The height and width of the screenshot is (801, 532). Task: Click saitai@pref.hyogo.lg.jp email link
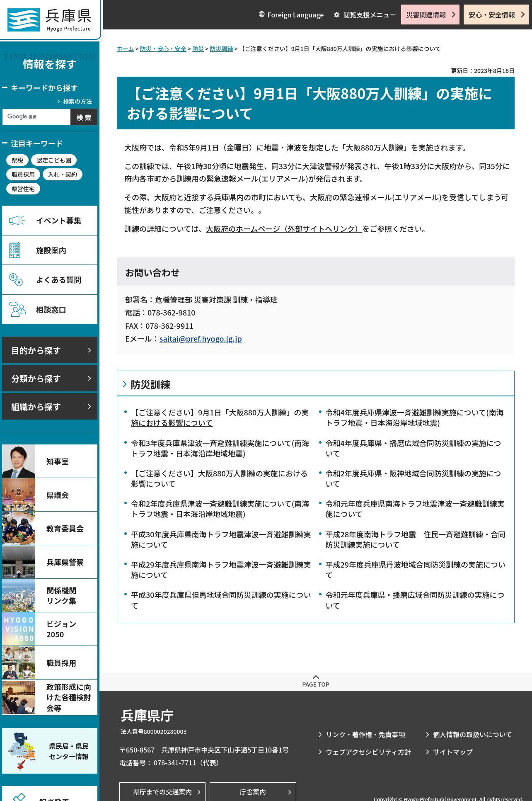click(201, 339)
